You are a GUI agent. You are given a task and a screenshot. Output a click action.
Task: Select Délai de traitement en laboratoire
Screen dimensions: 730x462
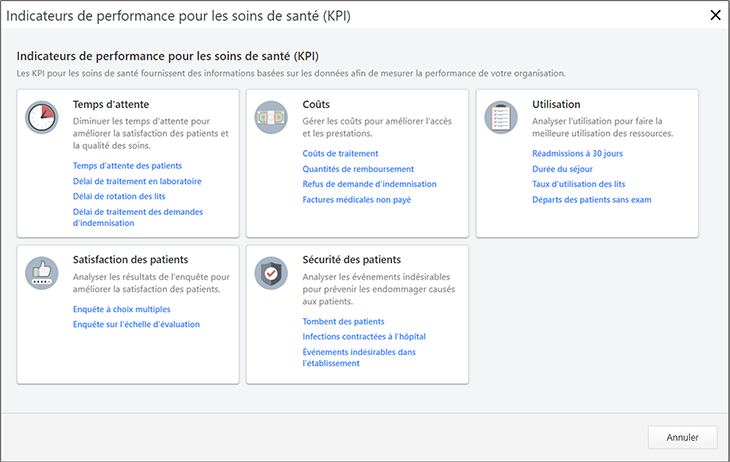(137, 181)
